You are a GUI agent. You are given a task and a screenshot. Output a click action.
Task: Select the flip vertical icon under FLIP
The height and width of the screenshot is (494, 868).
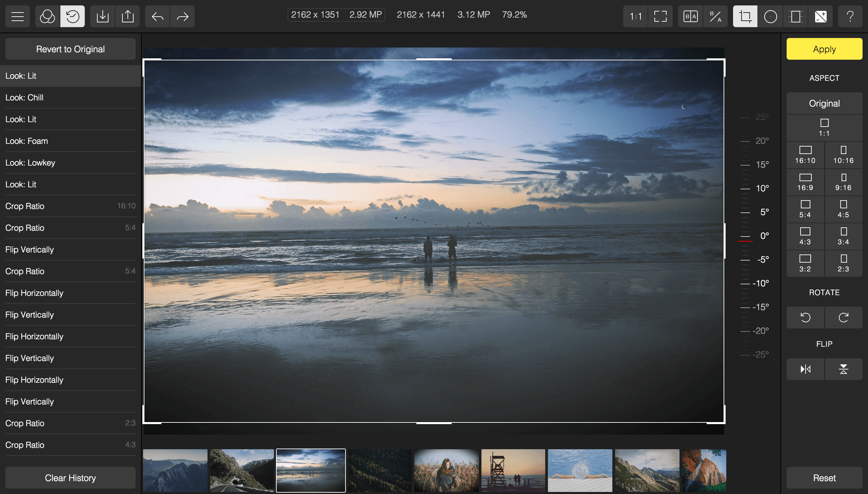[x=843, y=369]
